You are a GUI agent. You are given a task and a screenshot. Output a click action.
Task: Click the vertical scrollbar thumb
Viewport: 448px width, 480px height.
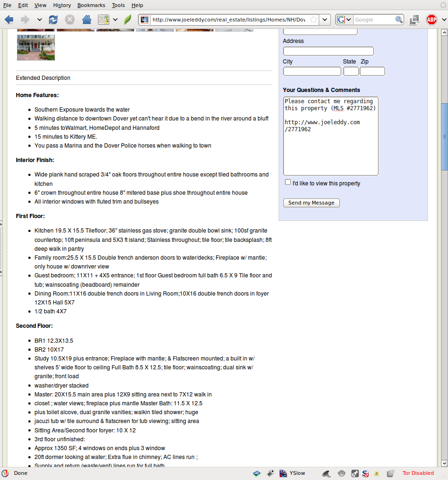[444, 136]
